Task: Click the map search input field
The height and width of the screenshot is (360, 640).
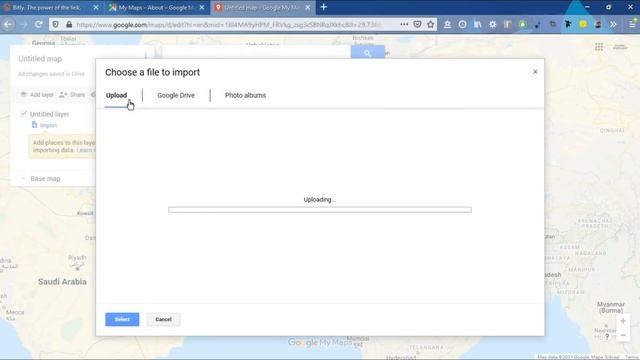Action: coord(256,53)
